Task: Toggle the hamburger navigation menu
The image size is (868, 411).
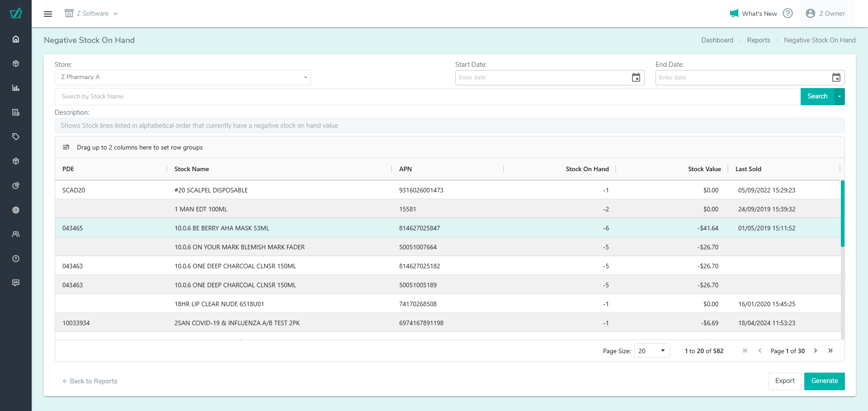Action: click(x=48, y=14)
